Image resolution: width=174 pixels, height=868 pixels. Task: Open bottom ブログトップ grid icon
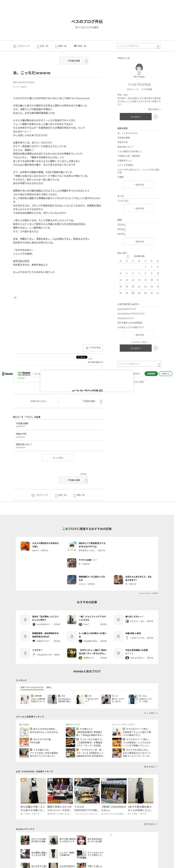33,495
